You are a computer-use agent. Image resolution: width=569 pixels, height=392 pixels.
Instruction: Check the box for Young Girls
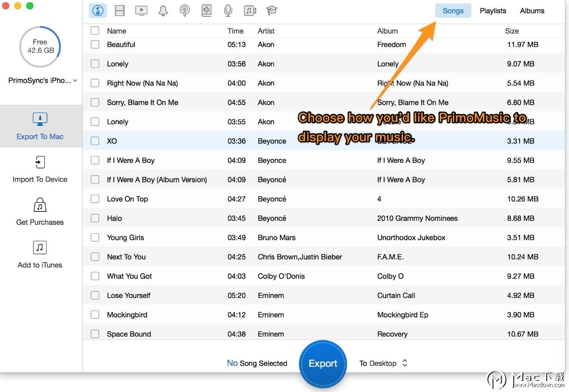point(95,237)
